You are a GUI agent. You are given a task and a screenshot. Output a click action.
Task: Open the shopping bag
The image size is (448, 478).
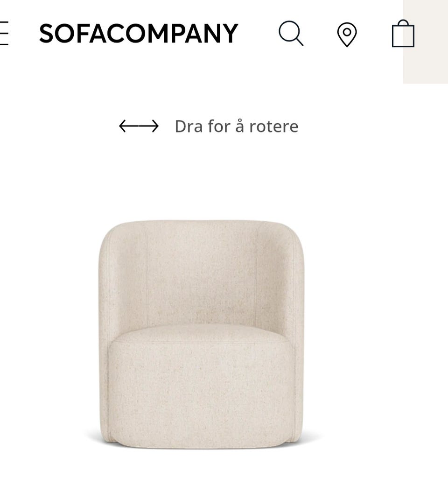403,34
